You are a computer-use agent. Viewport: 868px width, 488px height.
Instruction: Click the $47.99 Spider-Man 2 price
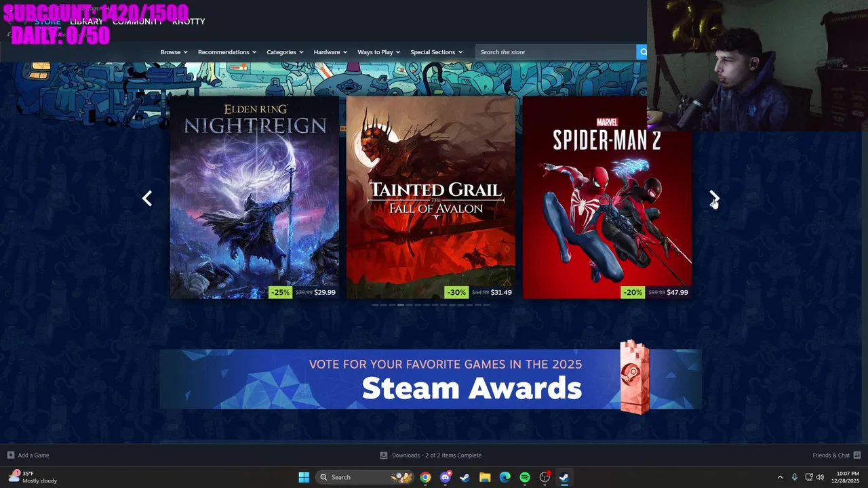pos(677,292)
